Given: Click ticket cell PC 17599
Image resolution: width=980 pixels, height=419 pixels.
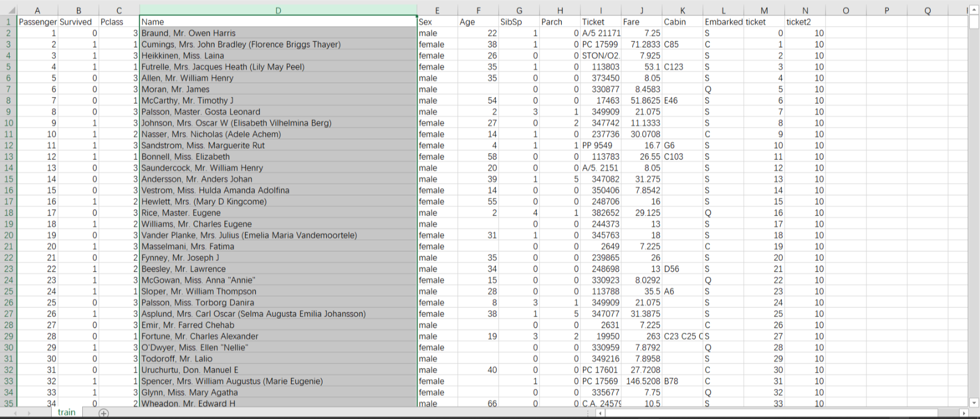Looking at the screenshot, I should click(x=601, y=44).
